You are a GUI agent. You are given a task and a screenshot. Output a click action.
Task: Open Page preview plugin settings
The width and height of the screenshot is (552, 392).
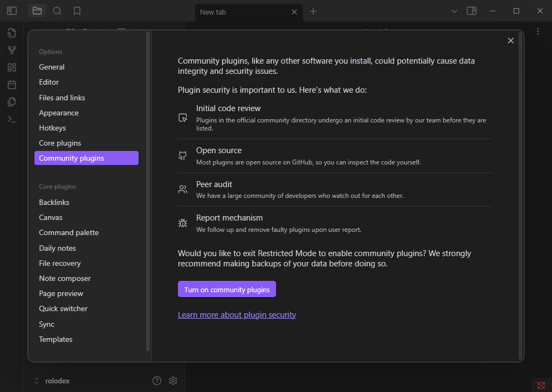[x=87, y=293]
